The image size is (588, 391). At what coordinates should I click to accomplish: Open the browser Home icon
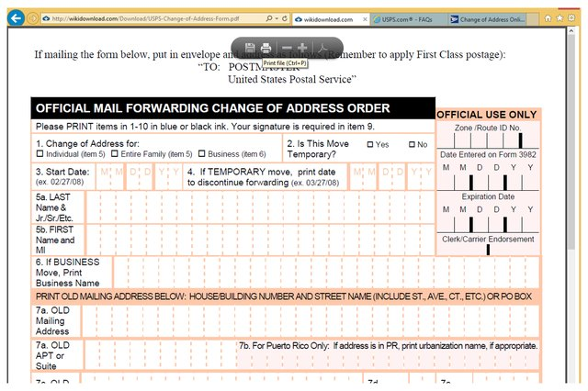point(548,17)
